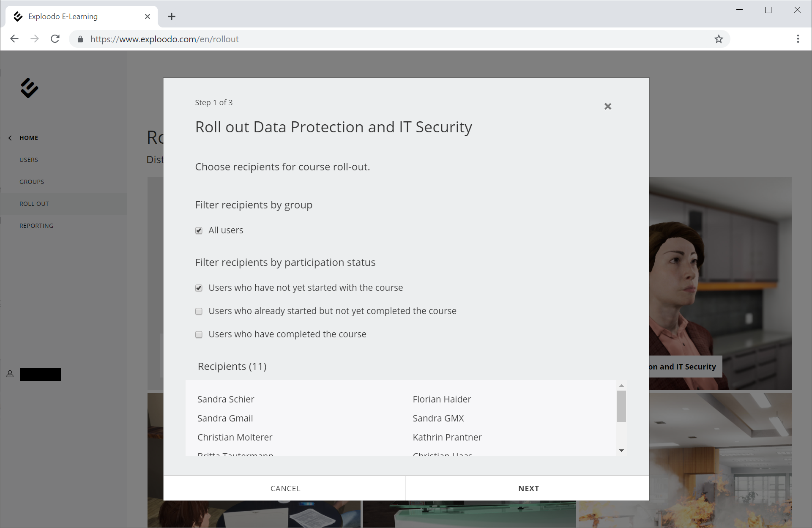Open the Users menu item
The image size is (812, 528).
29,160
